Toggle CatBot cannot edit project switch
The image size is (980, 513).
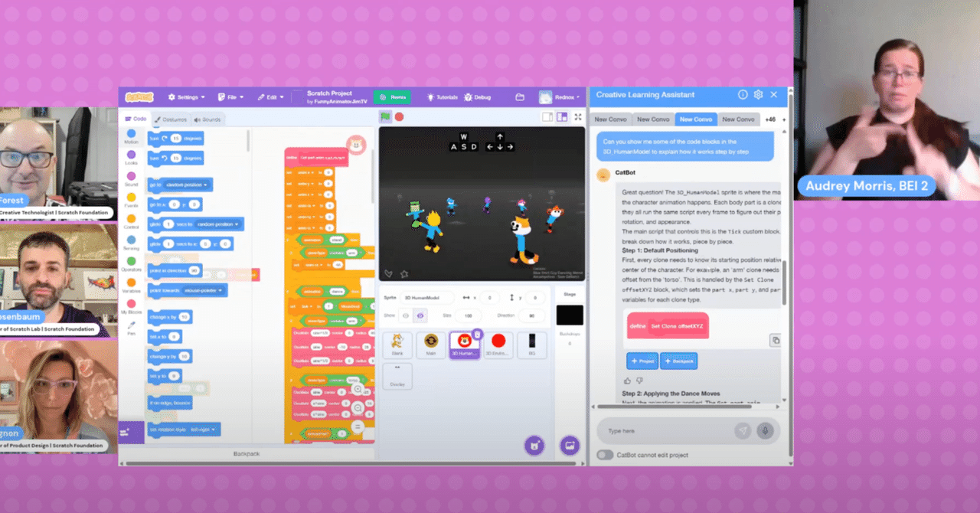coord(605,455)
